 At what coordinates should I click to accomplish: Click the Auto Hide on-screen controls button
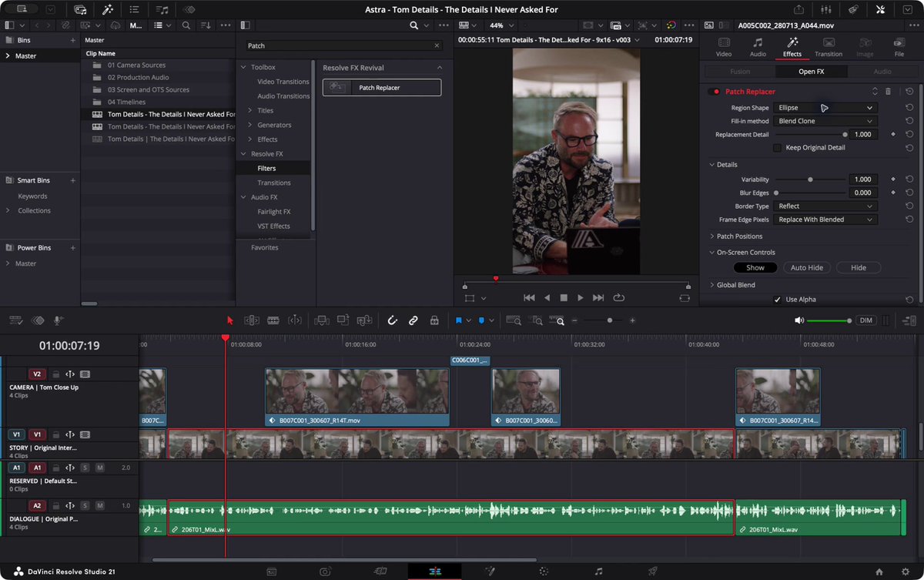(x=807, y=268)
